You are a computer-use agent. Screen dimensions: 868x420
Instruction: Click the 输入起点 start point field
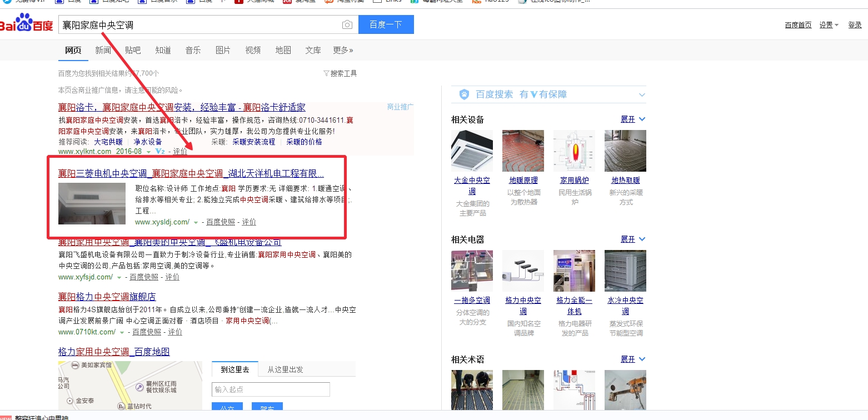click(271, 389)
